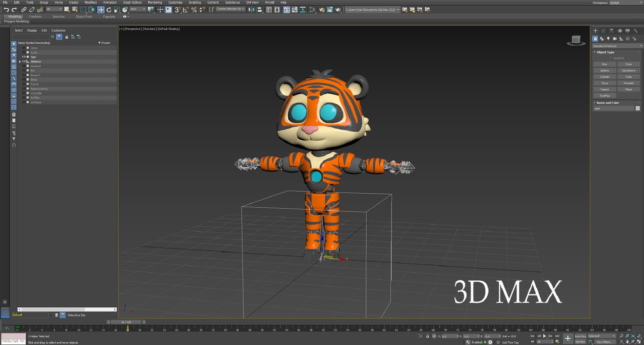This screenshot has height=345, width=644.
Task: Click the Undo arrow in main toolbar
Action: pos(6,10)
